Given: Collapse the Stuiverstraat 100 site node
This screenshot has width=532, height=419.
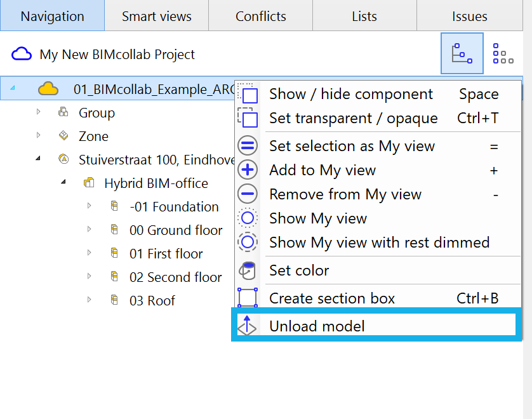Looking at the screenshot, I should pos(38,159).
